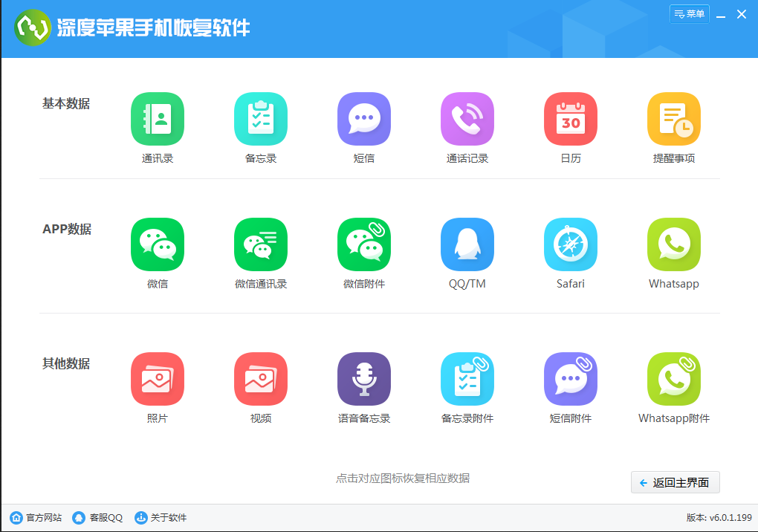Image resolution: width=758 pixels, height=532 pixels.
Task: Open the 微信 WeChat recovery icon
Action: (157, 244)
